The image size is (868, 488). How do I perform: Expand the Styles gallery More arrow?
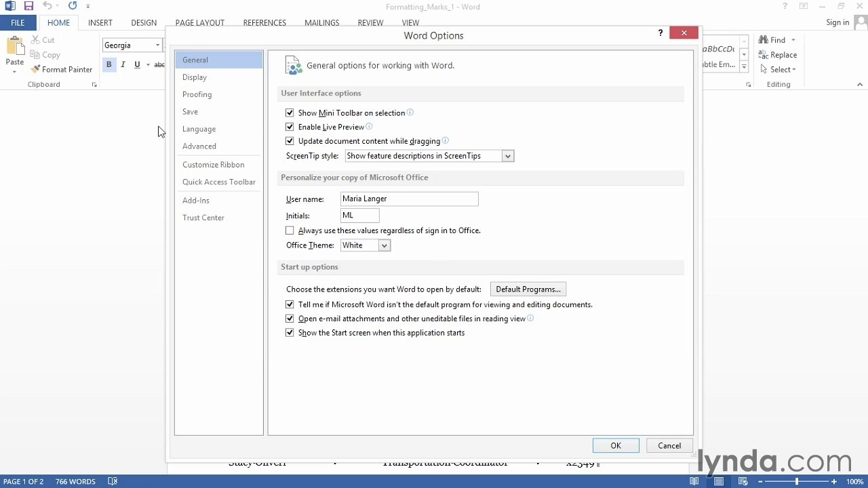point(744,66)
